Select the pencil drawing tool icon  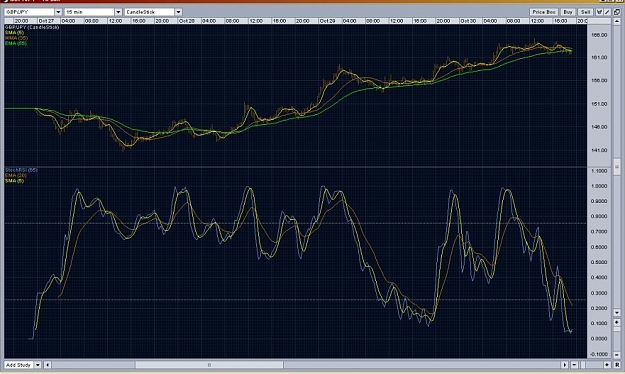607,12
